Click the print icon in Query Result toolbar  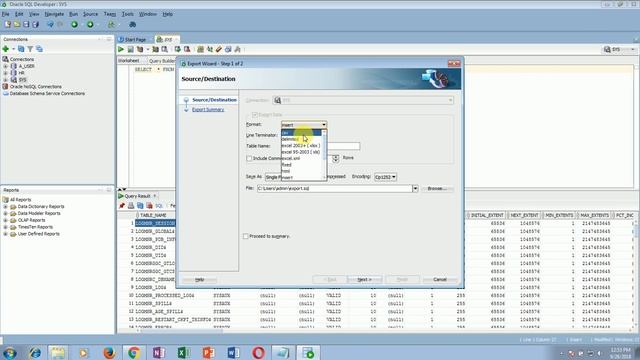[131, 206]
